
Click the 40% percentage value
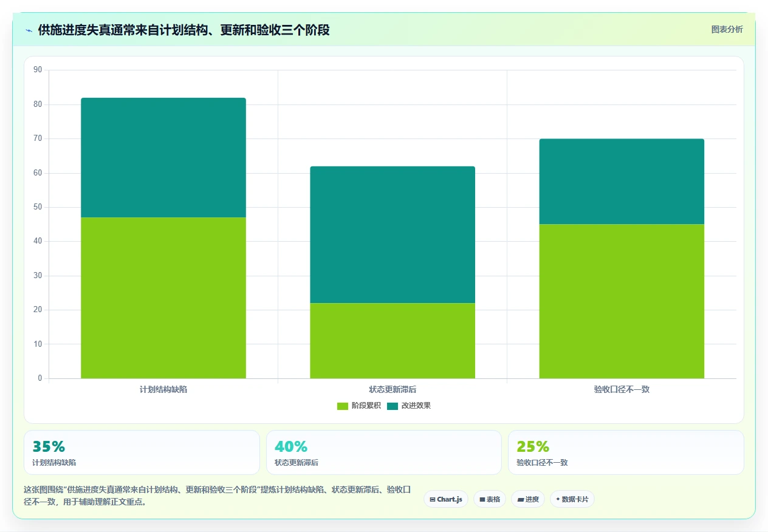(x=291, y=446)
